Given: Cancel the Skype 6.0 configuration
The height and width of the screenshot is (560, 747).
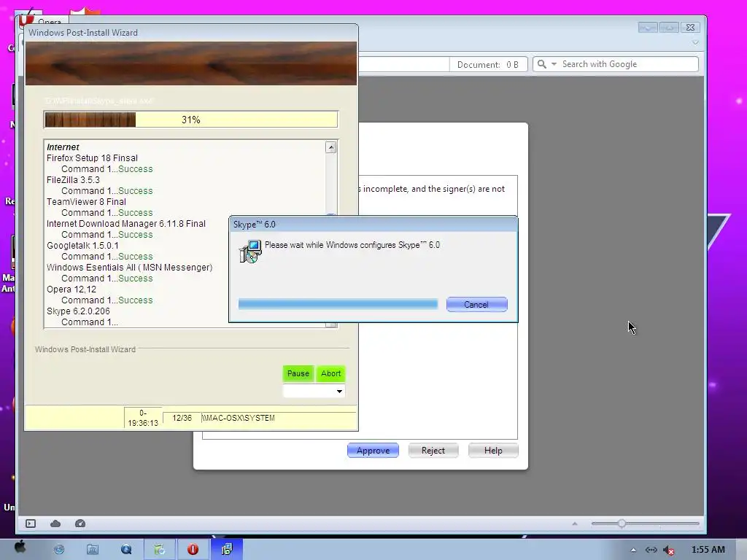Looking at the screenshot, I should tap(476, 305).
